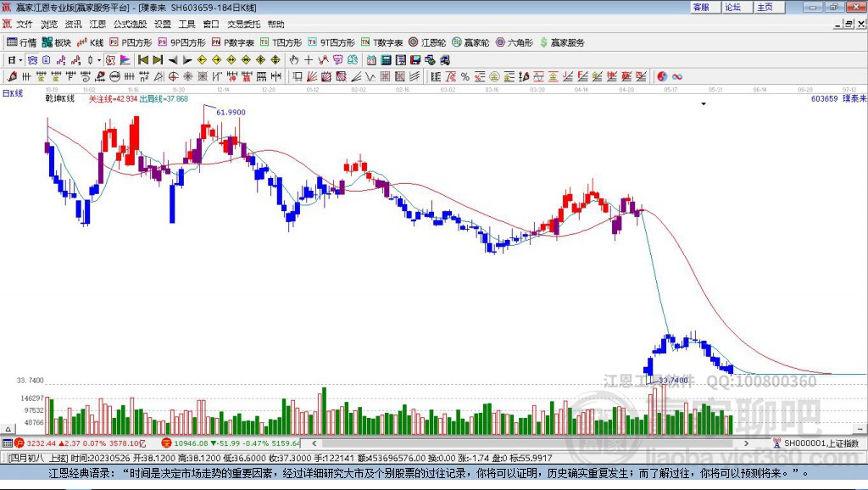Click the computer network icon
Viewport: 868px width, 490px height.
coord(444,60)
